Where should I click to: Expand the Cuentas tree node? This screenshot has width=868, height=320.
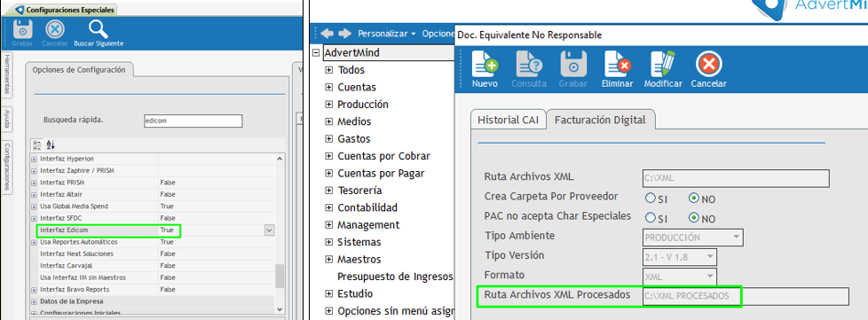[328, 88]
